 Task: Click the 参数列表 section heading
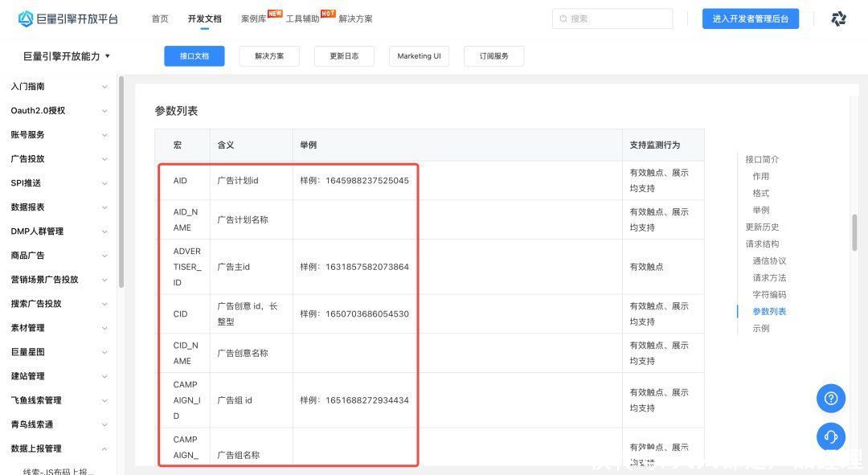tap(176, 111)
